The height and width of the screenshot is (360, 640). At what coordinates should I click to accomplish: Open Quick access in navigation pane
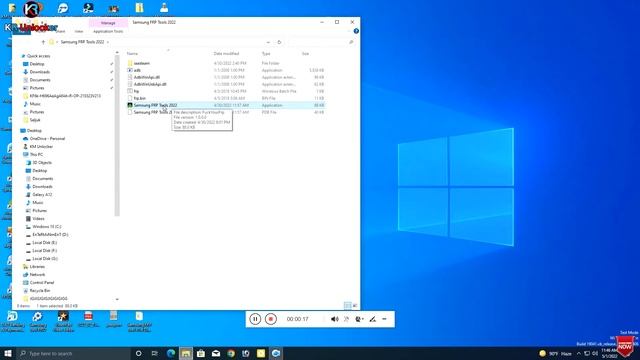point(38,56)
